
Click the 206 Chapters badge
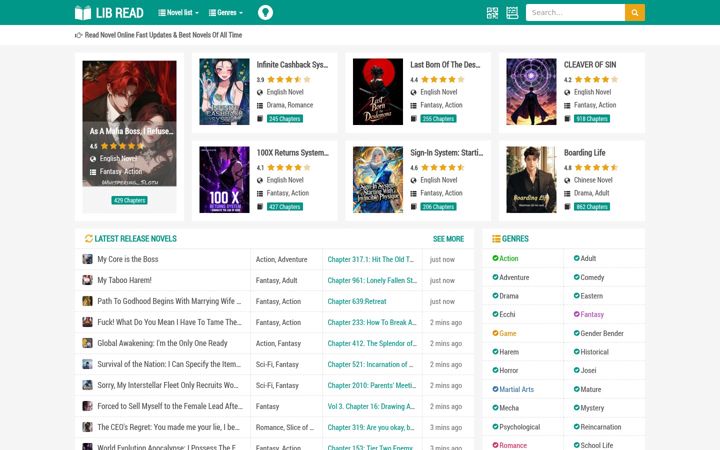(438, 207)
